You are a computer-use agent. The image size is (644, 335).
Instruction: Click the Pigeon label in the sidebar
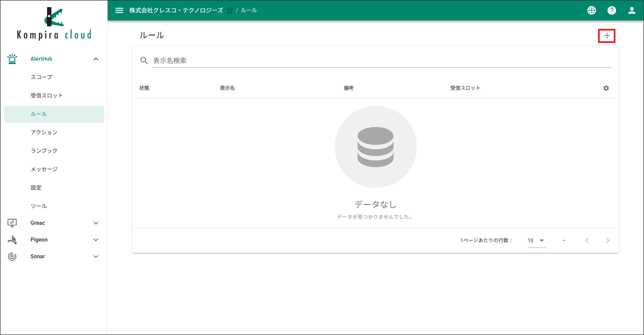(x=39, y=240)
